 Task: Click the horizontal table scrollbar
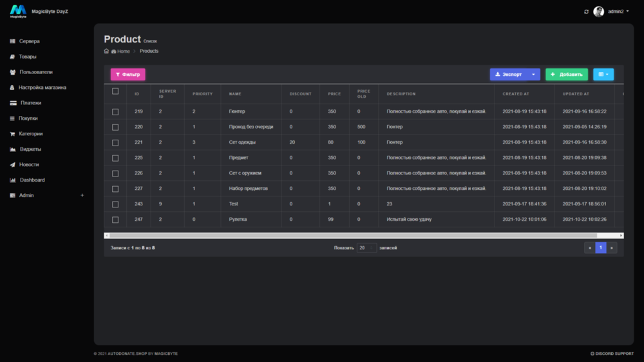coord(353,236)
